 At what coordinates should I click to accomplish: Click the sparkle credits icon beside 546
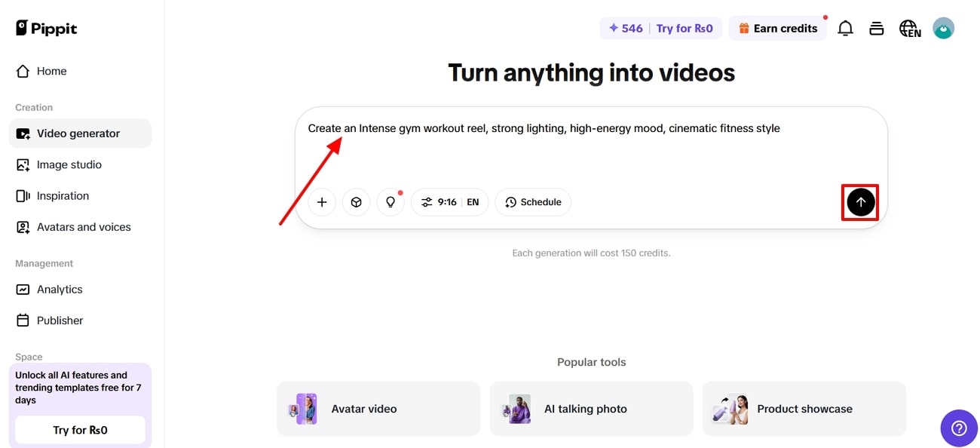[x=614, y=28]
